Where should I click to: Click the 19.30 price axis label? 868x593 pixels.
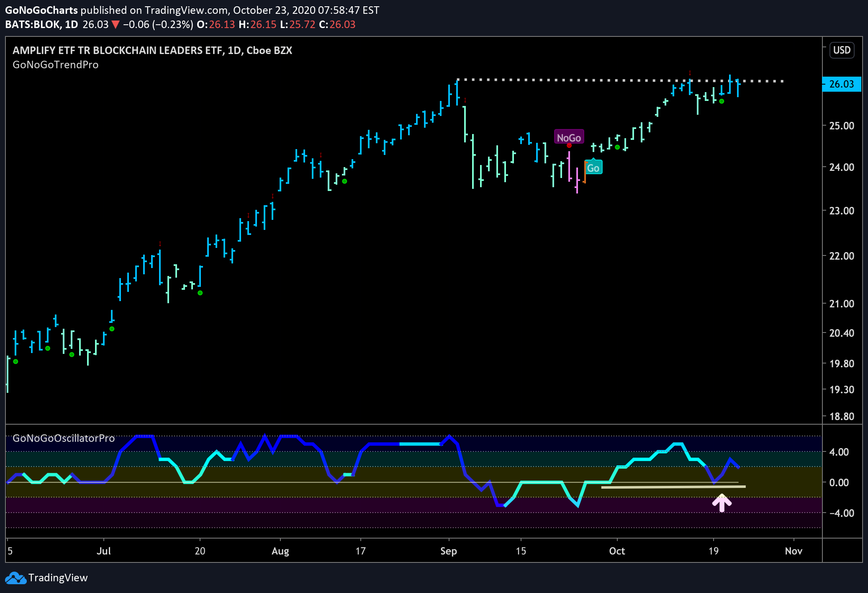pos(842,389)
